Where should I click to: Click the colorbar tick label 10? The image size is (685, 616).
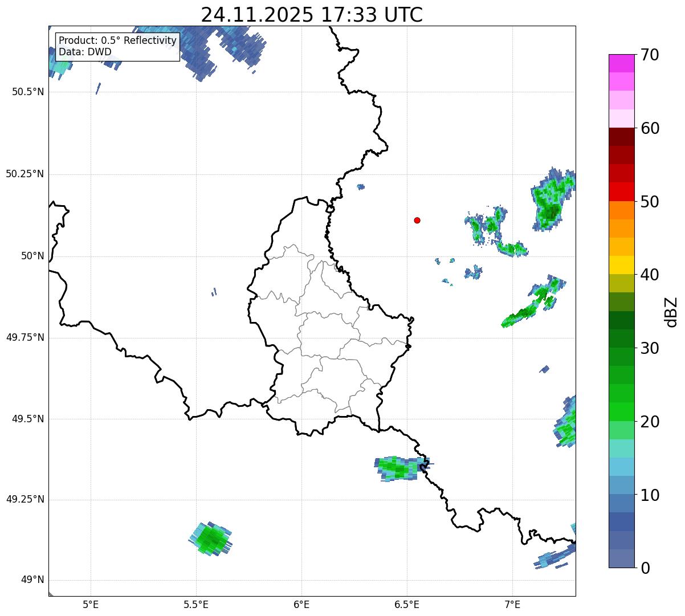click(x=650, y=495)
